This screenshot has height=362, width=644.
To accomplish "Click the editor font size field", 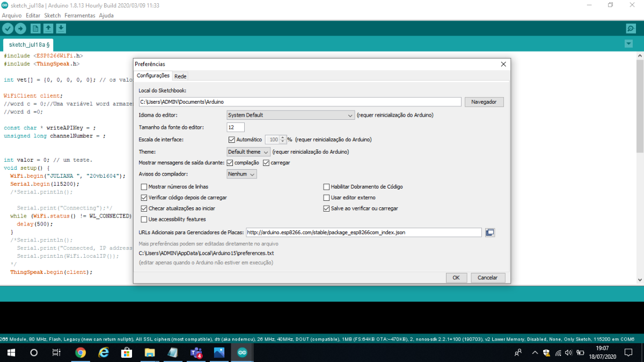I will (x=236, y=127).
